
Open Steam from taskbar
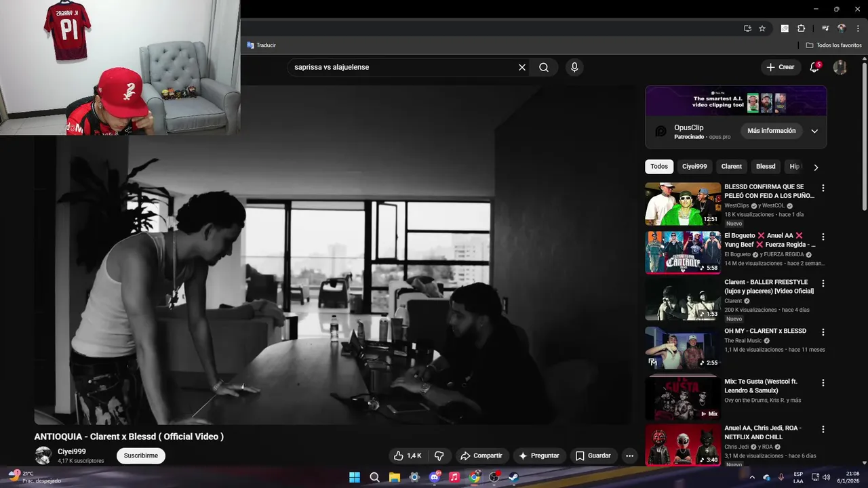pyautogui.click(x=514, y=477)
